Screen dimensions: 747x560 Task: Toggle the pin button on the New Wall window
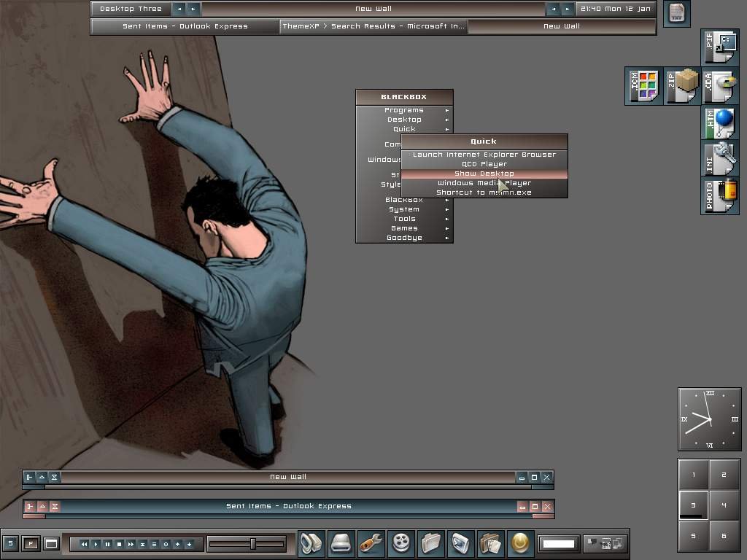tap(29, 477)
